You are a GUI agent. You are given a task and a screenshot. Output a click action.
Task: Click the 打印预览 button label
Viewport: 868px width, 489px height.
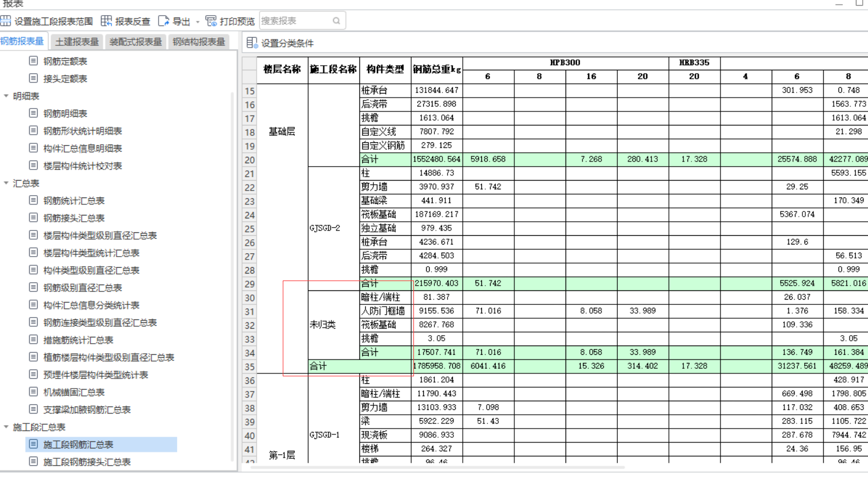click(237, 21)
